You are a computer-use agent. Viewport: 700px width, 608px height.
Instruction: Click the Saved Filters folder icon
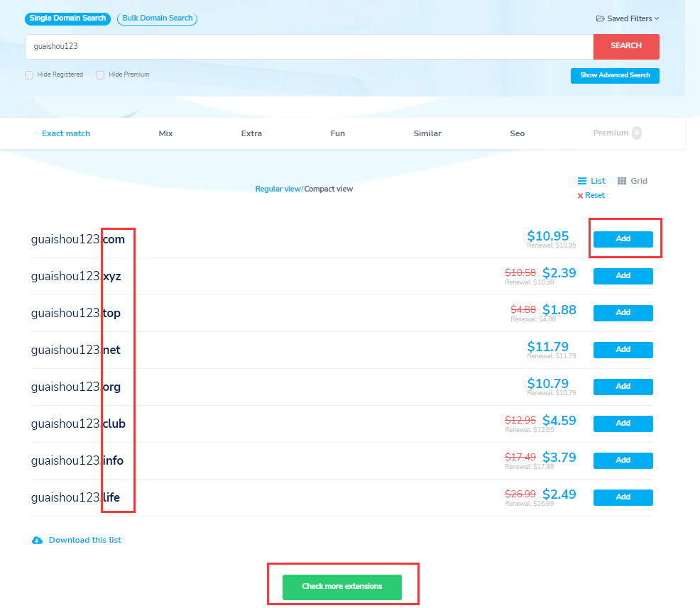(600, 18)
